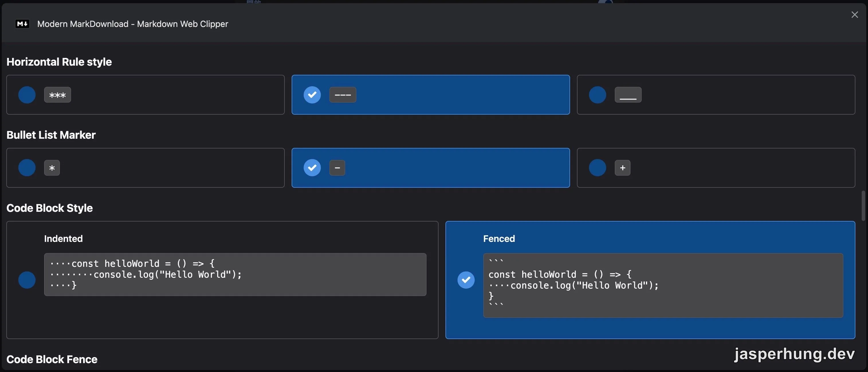The width and height of the screenshot is (868, 372).
Task: Click the Code Block Style heading
Action: tap(50, 208)
